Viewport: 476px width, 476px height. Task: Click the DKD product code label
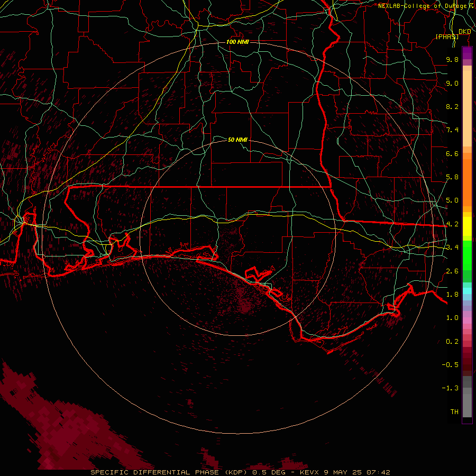[464, 31]
